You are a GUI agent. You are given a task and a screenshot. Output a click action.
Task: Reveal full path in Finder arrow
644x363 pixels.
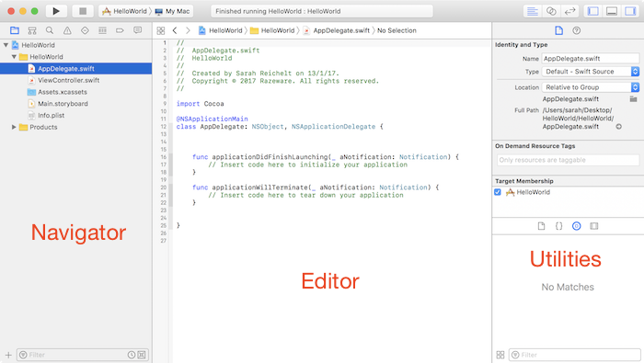point(618,127)
